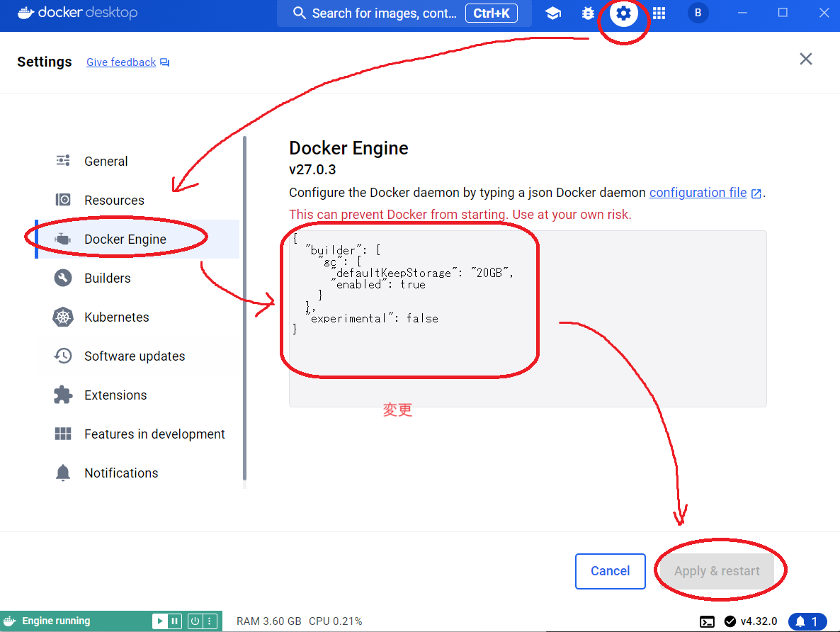Pause the Docker engine
The image size is (840, 632).
click(175, 621)
